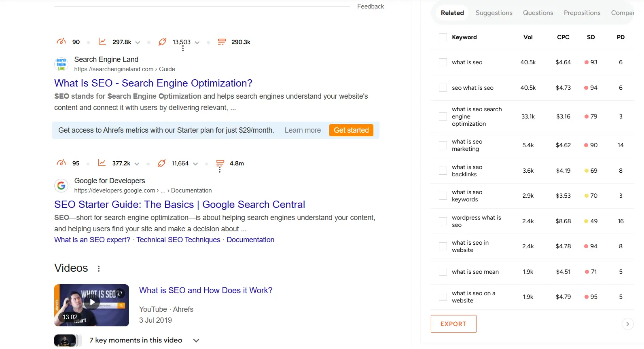Expand dropdown next to 13,503 backlinks
Viewport: 644px width, 349px height.
(197, 42)
